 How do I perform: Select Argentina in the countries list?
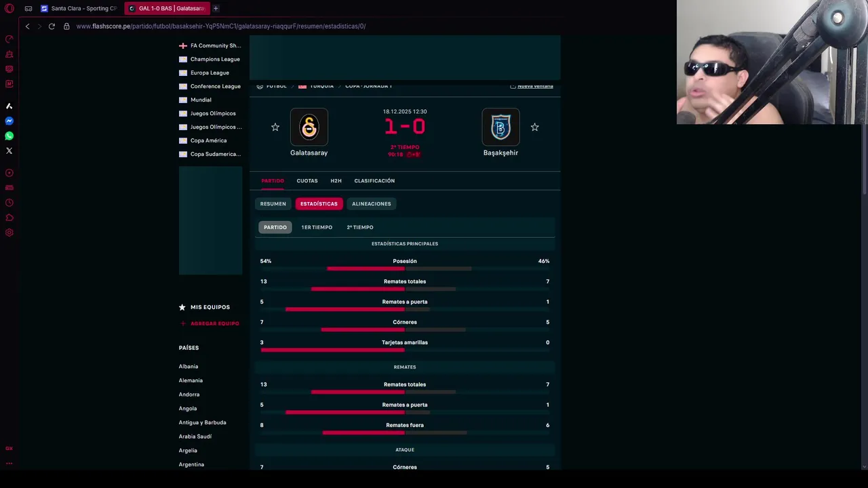(x=191, y=464)
